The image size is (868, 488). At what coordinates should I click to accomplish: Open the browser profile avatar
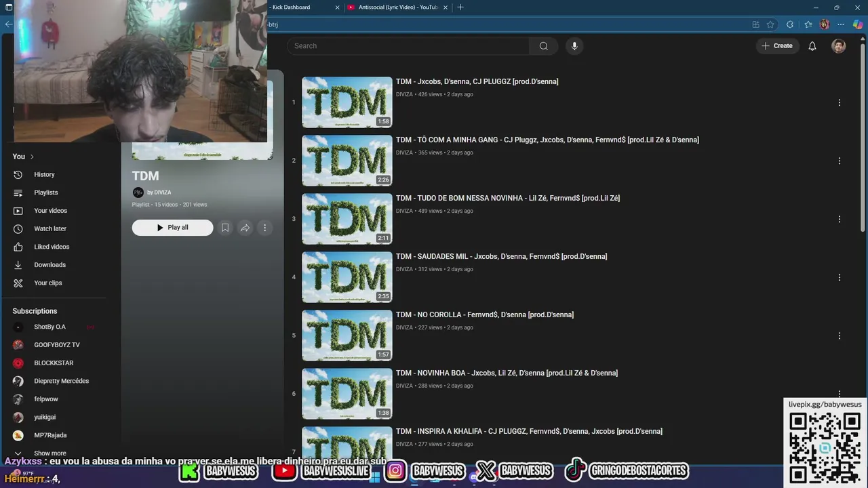click(825, 24)
